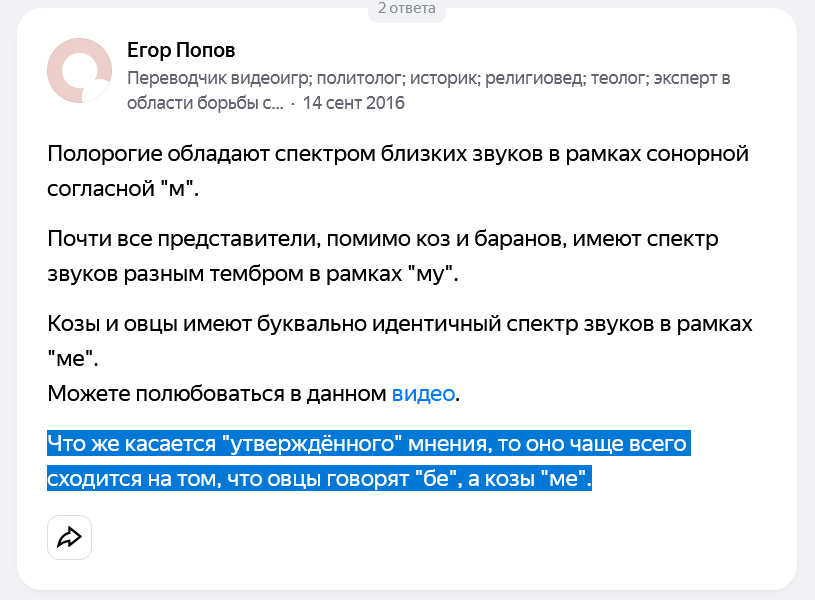Click the paragraph starting Почти все представители
Viewport: 815px width, 600px height.
tap(383, 256)
